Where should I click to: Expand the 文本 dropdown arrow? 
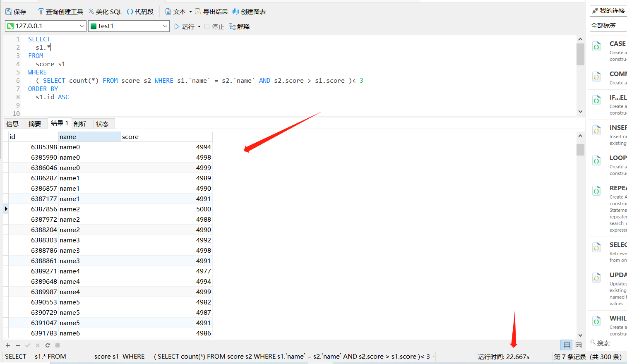190,12
